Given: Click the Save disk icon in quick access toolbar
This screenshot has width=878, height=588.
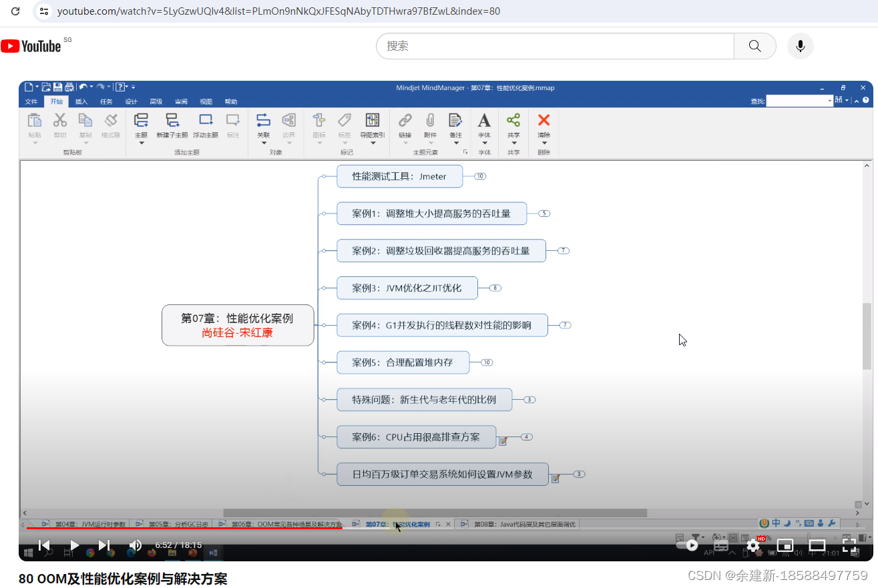Looking at the screenshot, I should click(x=58, y=87).
